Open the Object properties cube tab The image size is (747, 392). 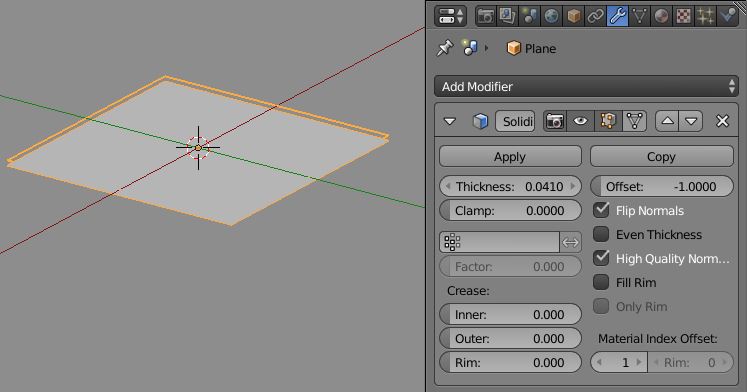pyautogui.click(x=574, y=16)
